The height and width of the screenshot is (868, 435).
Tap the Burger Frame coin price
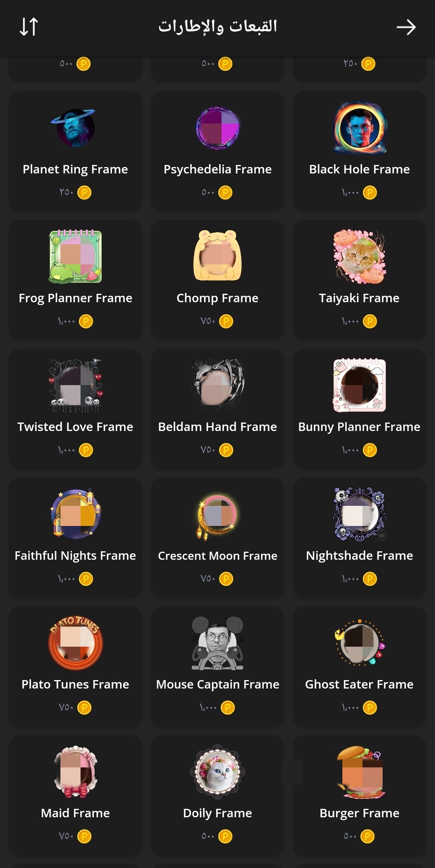tap(359, 836)
